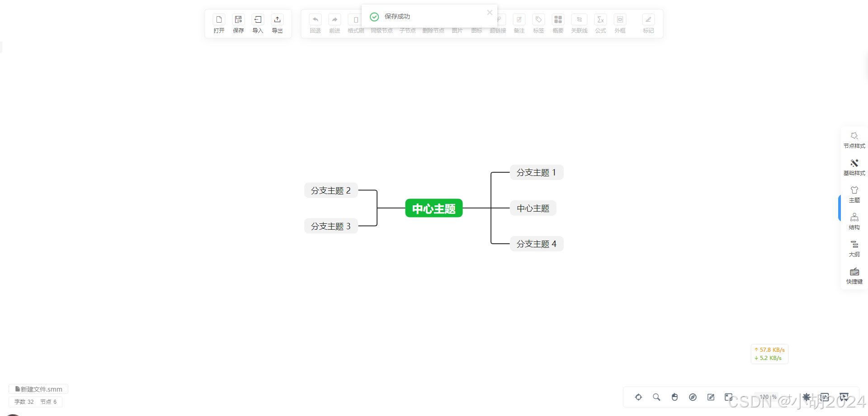Fit the map using the crosshair icon
The image size is (868, 416).
pyautogui.click(x=638, y=397)
